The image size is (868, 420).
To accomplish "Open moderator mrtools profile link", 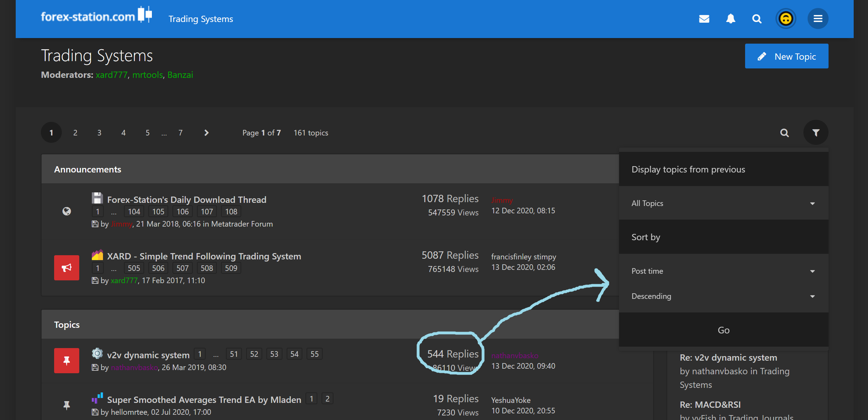I will pyautogui.click(x=147, y=75).
